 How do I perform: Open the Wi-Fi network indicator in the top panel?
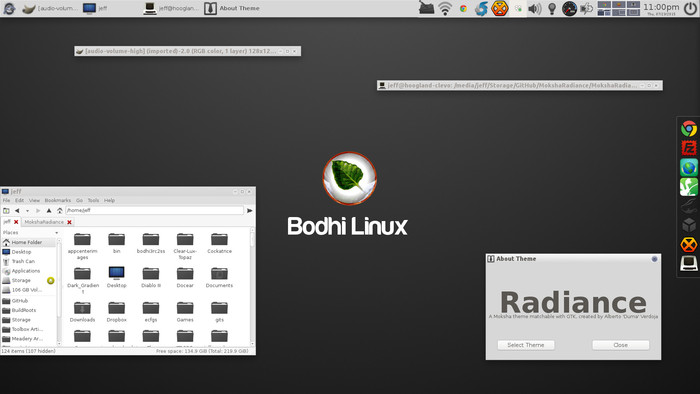tap(445, 8)
